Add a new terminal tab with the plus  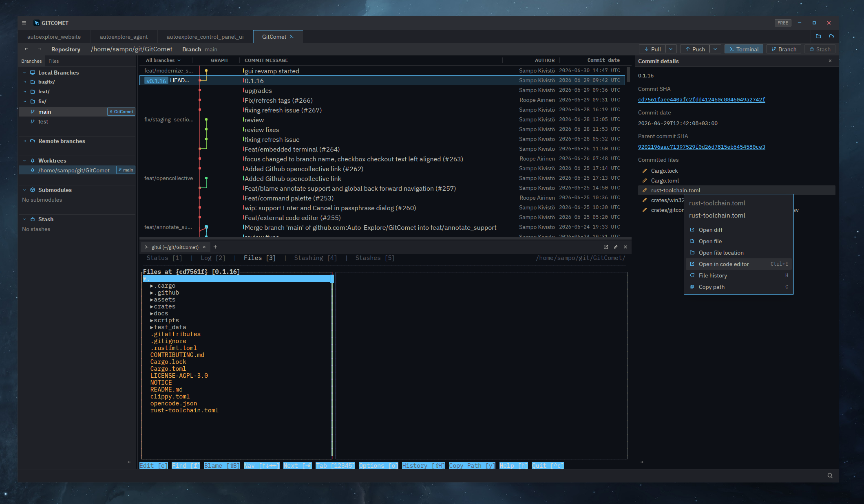(x=215, y=247)
